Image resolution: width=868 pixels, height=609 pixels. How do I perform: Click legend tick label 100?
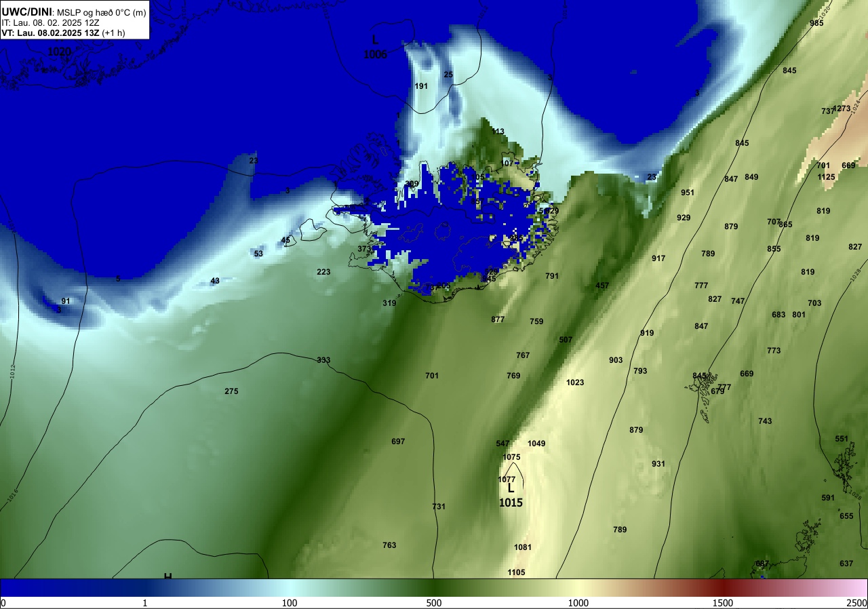pyautogui.click(x=290, y=603)
